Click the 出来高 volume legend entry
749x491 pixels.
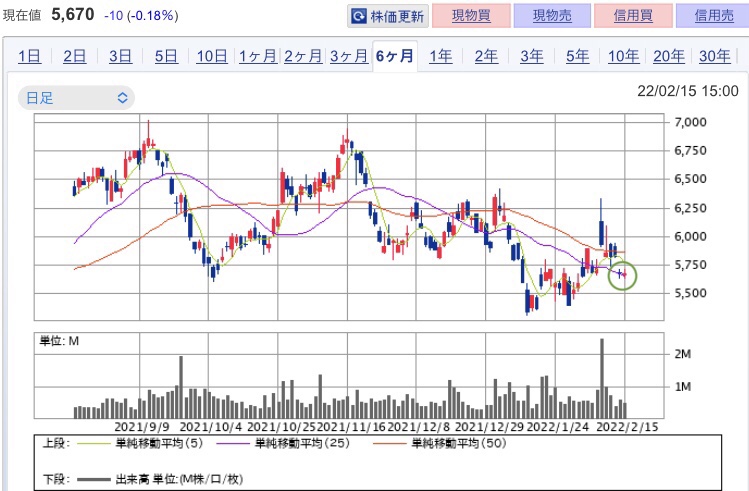coord(179,479)
